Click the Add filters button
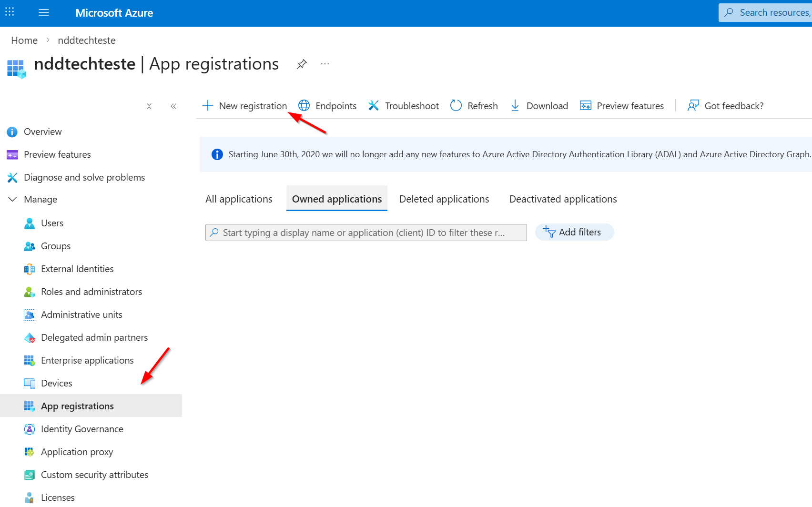Screen dimensions: 812x507 pyautogui.click(x=574, y=233)
